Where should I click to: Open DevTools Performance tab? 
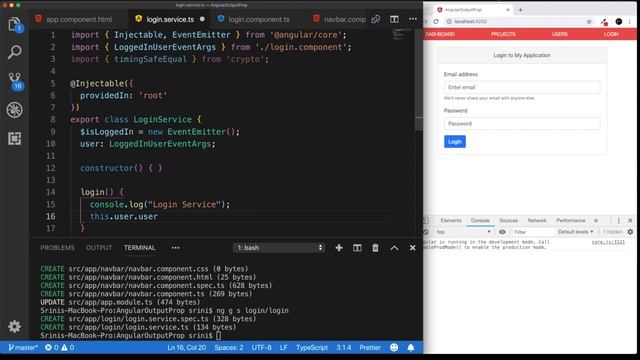571,220
